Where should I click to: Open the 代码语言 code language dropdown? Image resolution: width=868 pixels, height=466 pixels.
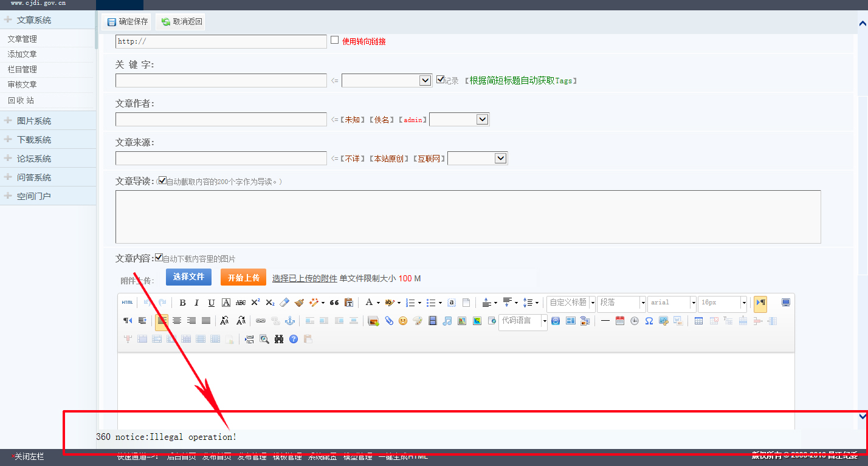(523, 321)
